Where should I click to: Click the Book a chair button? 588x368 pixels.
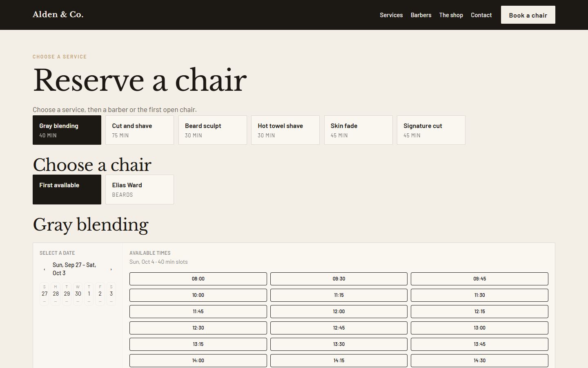pos(528,15)
